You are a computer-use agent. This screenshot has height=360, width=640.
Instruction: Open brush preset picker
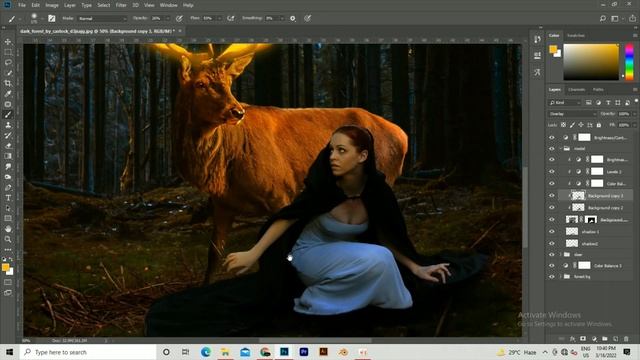click(36, 18)
